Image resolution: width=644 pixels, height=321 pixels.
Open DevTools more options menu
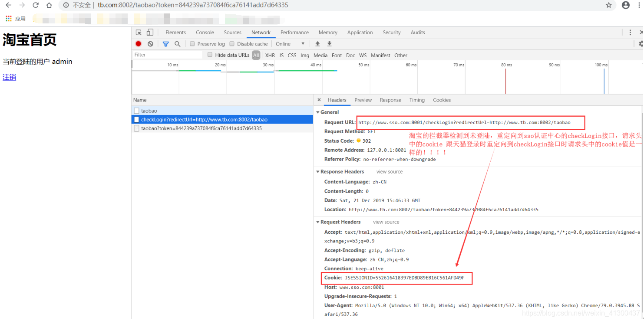(630, 33)
